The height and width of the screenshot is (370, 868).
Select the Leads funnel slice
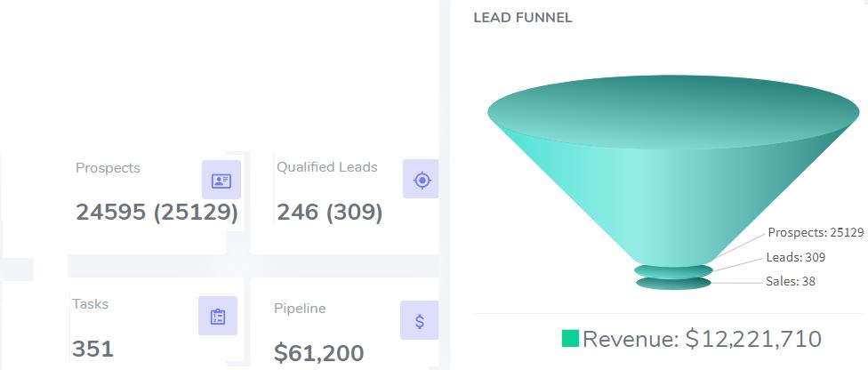673,270
